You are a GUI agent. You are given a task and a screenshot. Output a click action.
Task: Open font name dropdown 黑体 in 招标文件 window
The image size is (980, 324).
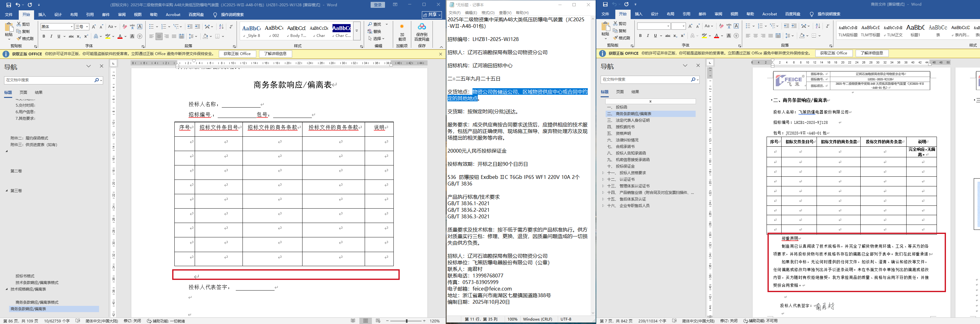tap(71, 27)
